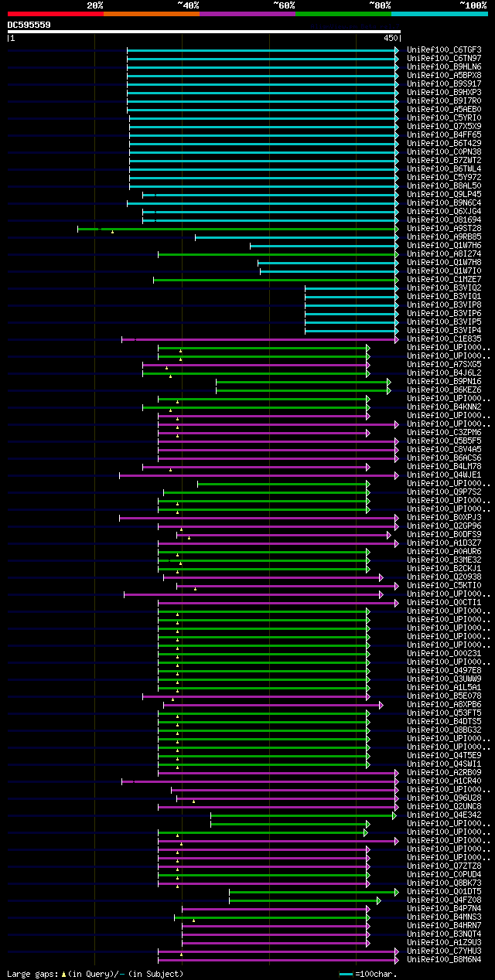
Task: Select hit label UniRef100_Q1W7H6
Action: coord(444,246)
